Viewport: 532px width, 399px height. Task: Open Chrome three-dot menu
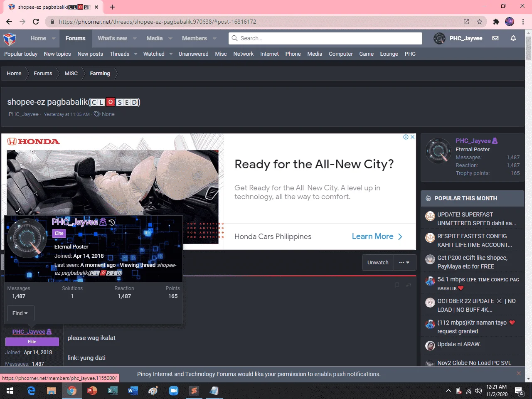point(523,22)
